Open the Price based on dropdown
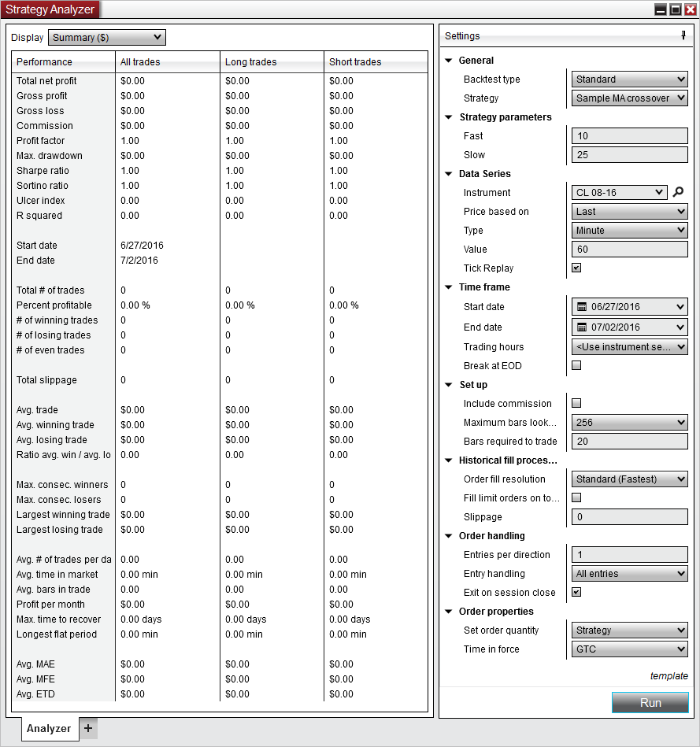This screenshot has height=747, width=700. (x=629, y=212)
